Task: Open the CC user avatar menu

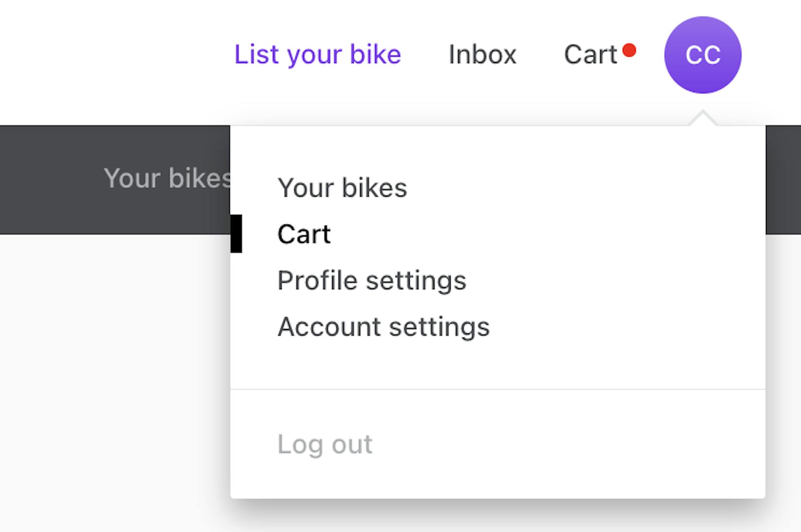Action: (703, 55)
